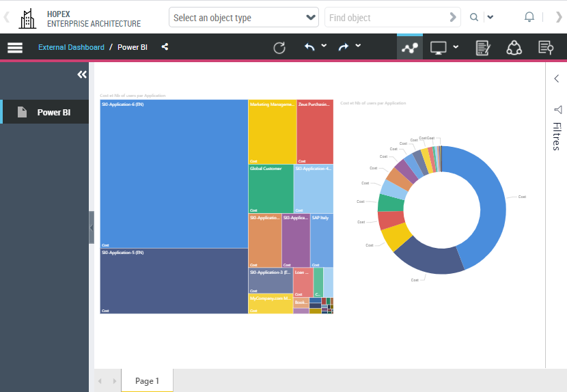Click the circular collaboration diagram icon

[514, 48]
